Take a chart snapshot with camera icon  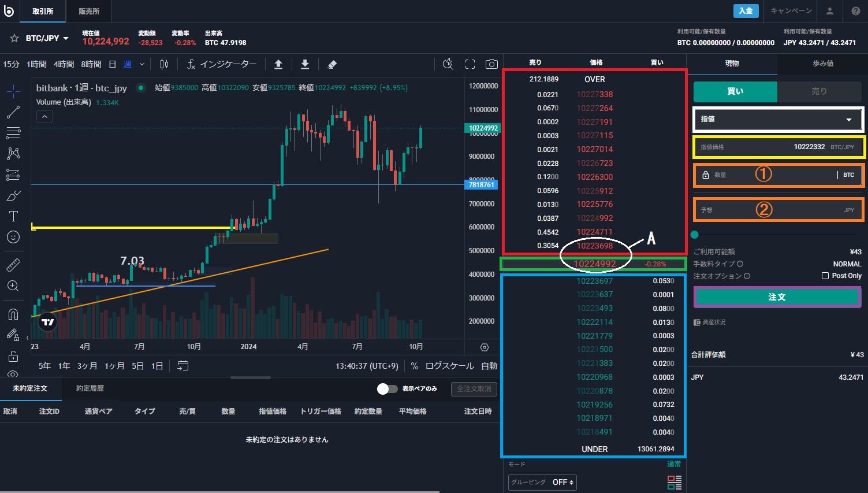click(x=491, y=64)
